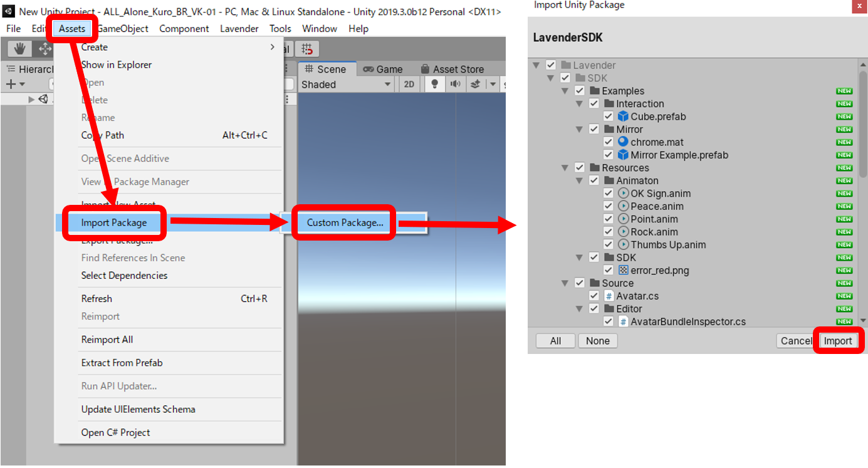
Task: Toggle the 2D view button
Action: (409, 85)
